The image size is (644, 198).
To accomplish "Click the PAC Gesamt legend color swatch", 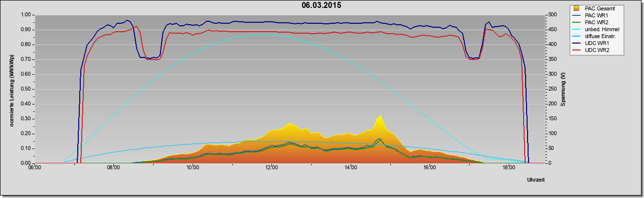I will coord(577,8).
